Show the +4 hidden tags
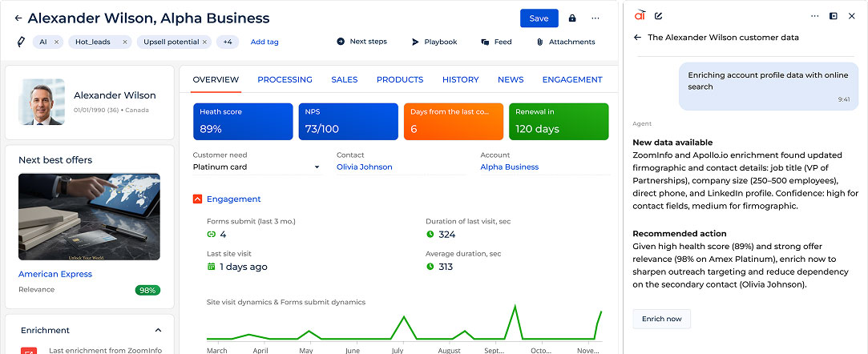Viewport: 868px width, 354px height. point(227,42)
